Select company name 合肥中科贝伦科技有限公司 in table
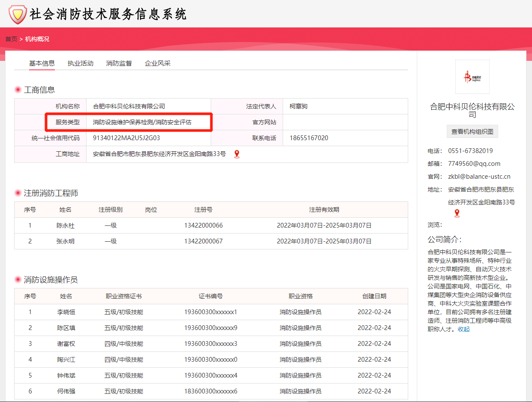This screenshot has width=532, height=402. 129,106
